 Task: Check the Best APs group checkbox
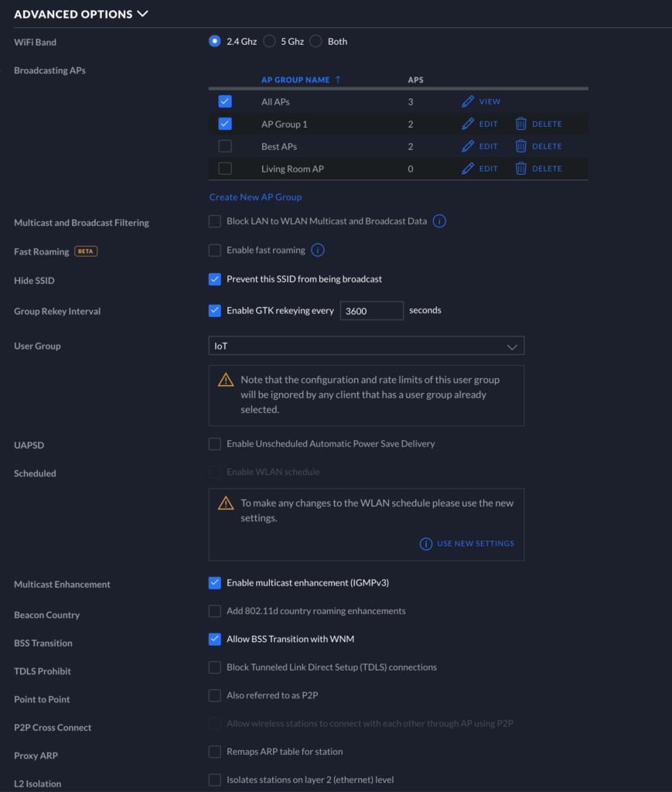click(225, 146)
